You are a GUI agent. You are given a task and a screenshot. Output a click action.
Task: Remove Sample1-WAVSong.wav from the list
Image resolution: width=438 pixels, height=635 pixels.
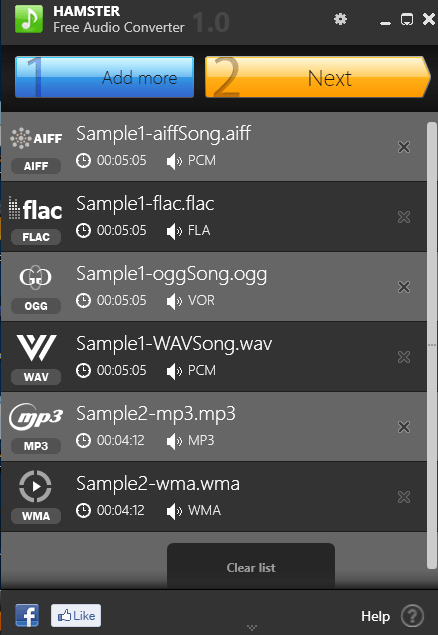coord(404,357)
